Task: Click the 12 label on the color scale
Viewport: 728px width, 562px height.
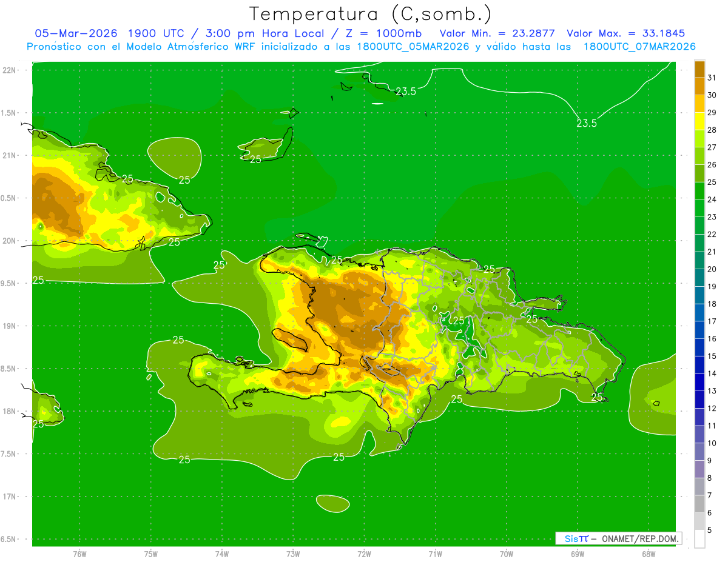Action: point(712,408)
